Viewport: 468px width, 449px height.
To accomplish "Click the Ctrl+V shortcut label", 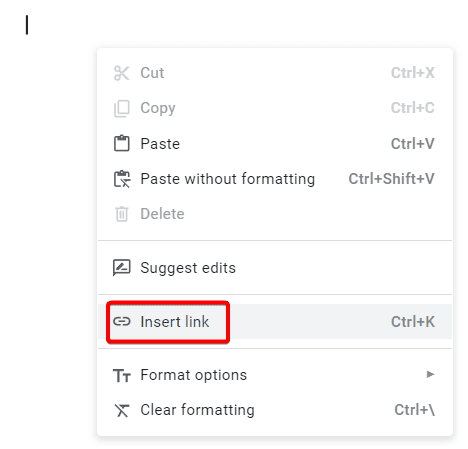I will [x=413, y=144].
